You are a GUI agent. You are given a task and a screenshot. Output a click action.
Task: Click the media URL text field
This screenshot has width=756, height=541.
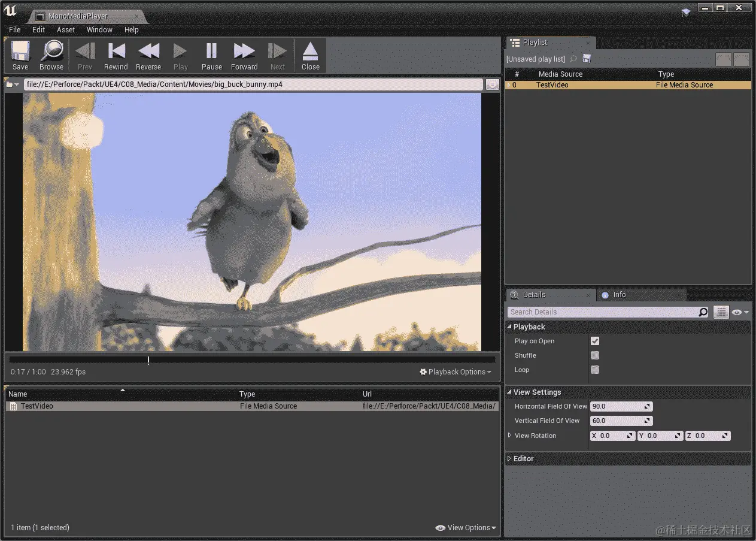253,84
